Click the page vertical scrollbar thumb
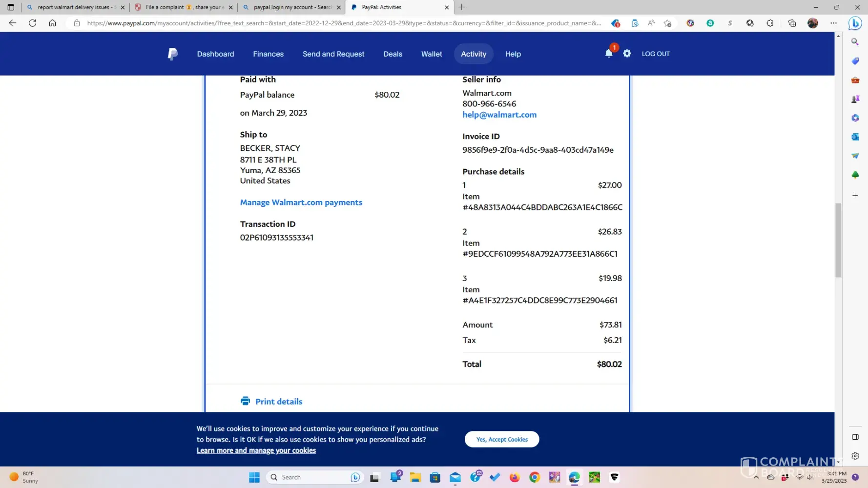 (x=838, y=240)
